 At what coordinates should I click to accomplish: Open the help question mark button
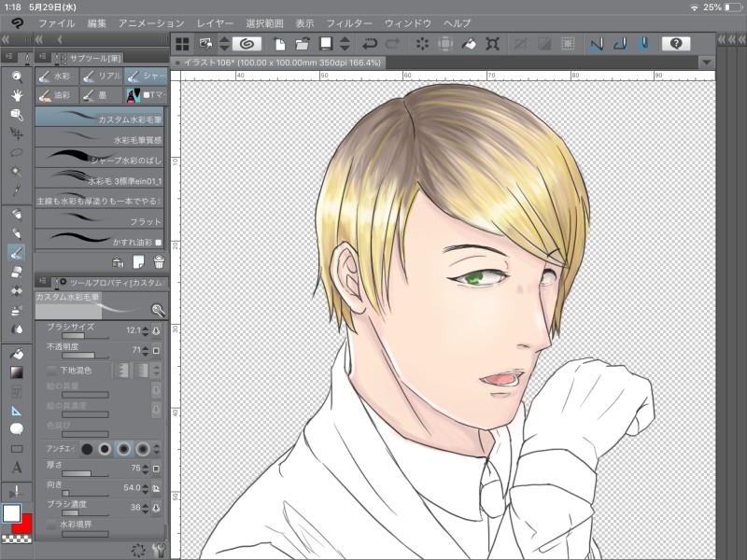(675, 43)
